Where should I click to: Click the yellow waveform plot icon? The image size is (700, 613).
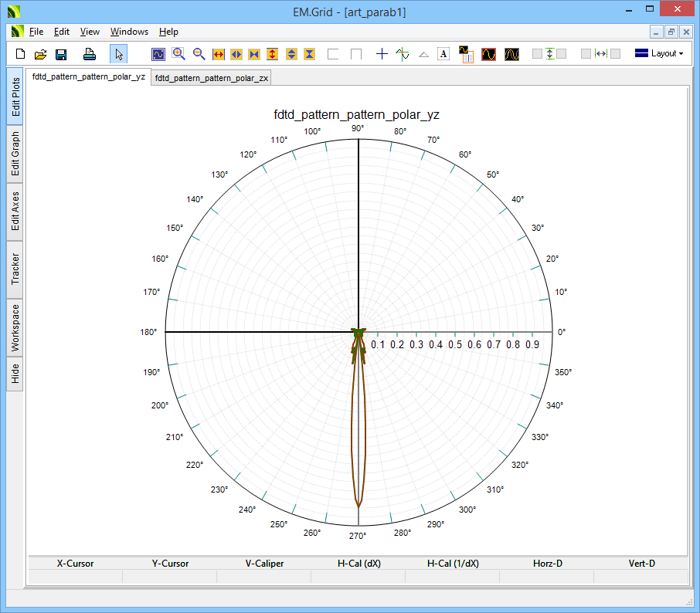pos(511,54)
